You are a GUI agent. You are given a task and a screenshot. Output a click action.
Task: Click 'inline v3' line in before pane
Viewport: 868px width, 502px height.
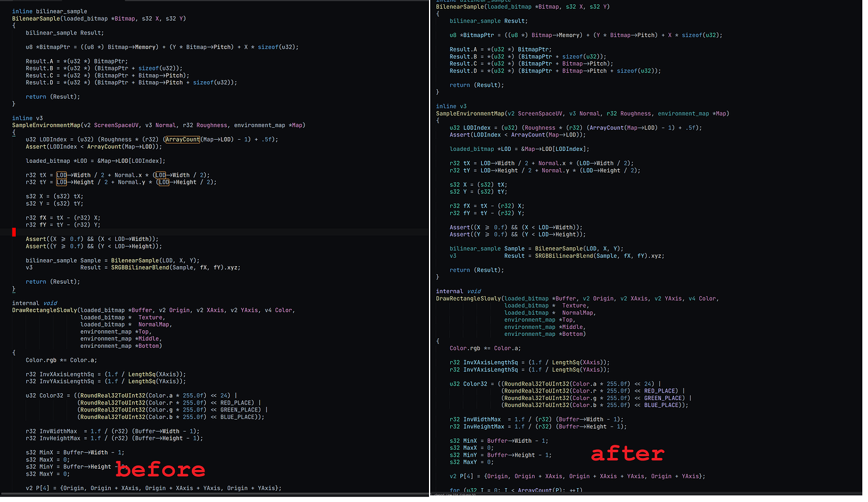28,118
